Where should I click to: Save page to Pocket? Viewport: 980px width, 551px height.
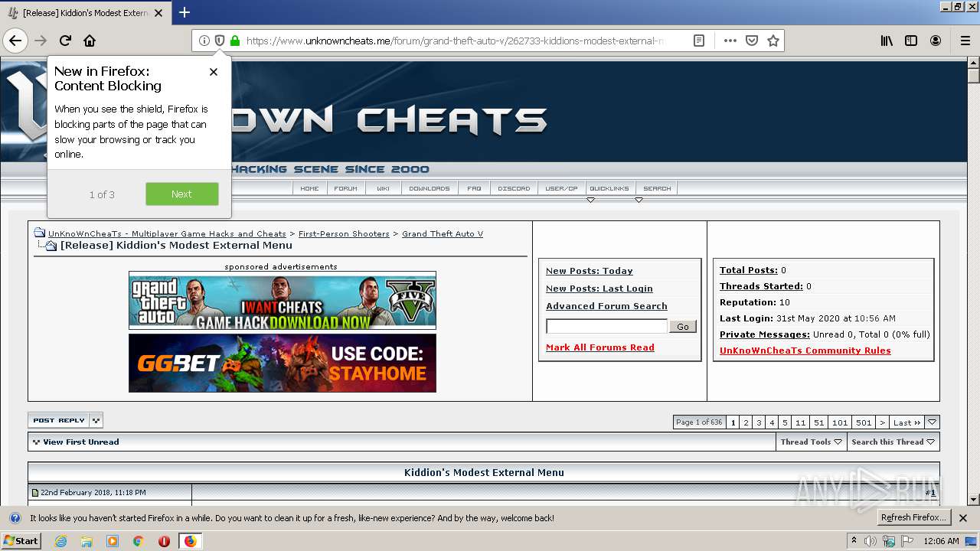pos(752,41)
